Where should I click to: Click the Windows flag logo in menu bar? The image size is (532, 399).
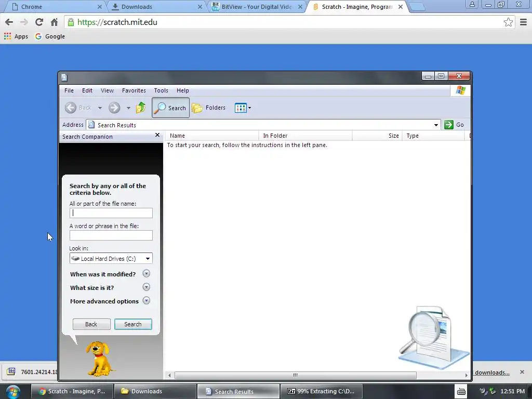pyautogui.click(x=461, y=90)
